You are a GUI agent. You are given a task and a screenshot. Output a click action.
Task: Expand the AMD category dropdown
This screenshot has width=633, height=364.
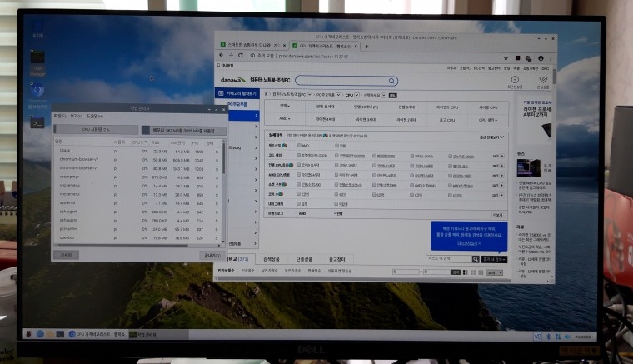[285, 118]
